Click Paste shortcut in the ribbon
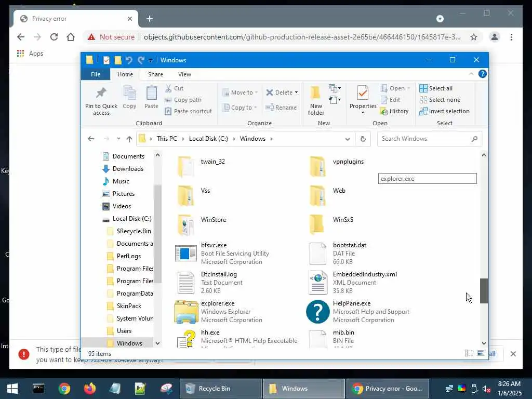The image size is (532, 399). tap(188, 111)
